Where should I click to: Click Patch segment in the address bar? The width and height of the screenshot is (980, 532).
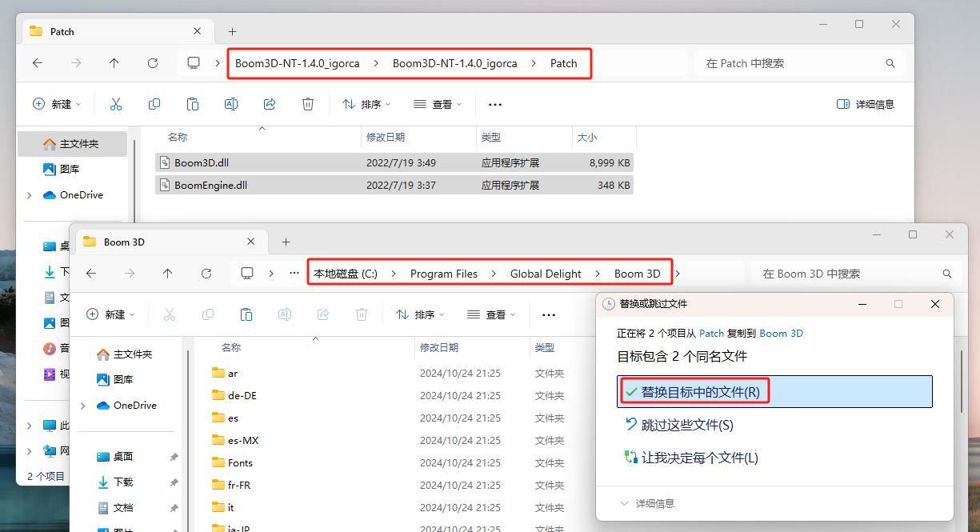click(x=563, y=63)
